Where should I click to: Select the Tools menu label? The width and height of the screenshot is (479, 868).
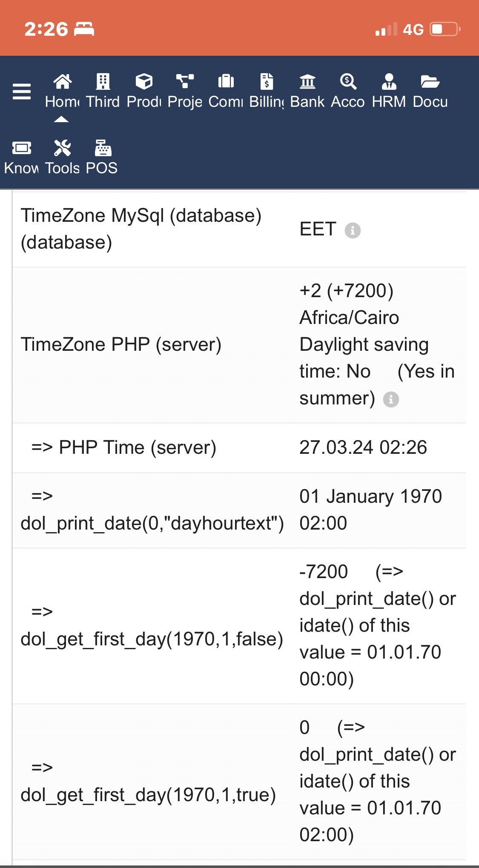pyautogui.click(x=62, y=168)
